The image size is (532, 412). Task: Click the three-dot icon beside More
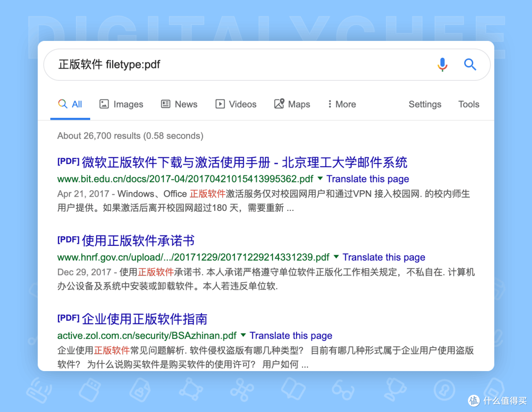tap(330, 104)
